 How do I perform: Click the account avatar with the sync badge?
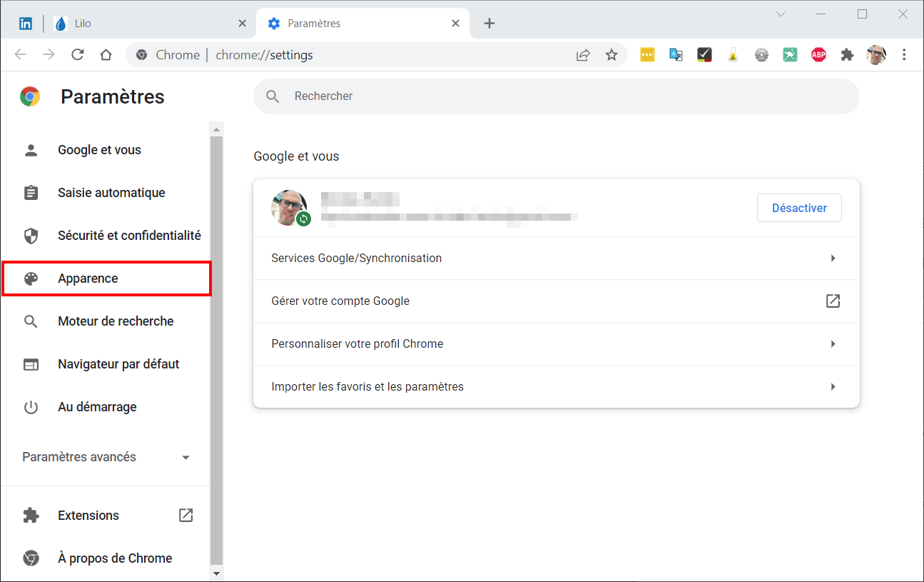click(x=291, y=209)
